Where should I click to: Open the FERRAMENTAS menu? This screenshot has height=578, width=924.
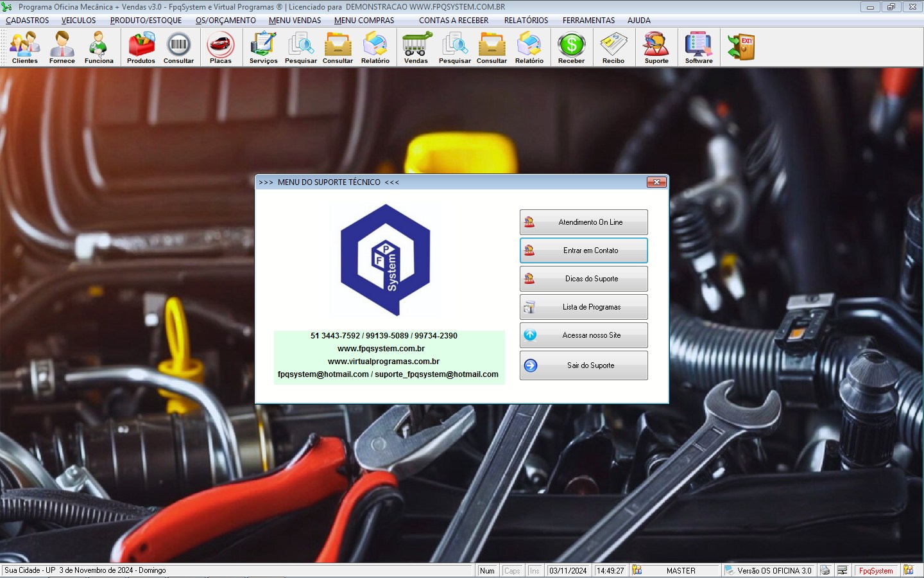pos(588,21)
